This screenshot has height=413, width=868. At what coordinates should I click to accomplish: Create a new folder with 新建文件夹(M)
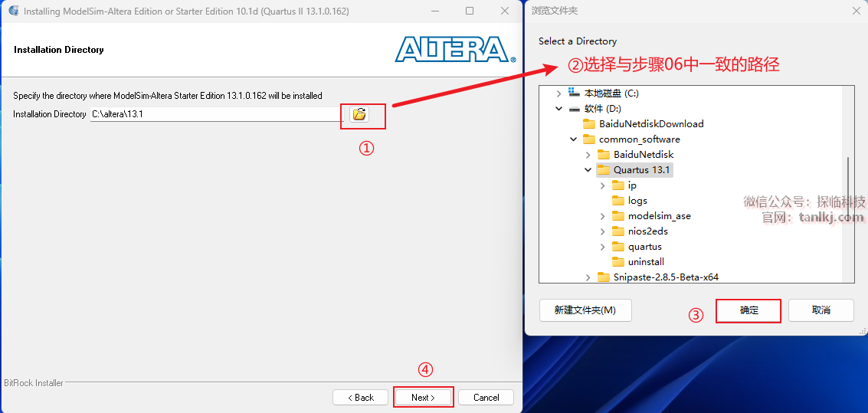[585, 310]
